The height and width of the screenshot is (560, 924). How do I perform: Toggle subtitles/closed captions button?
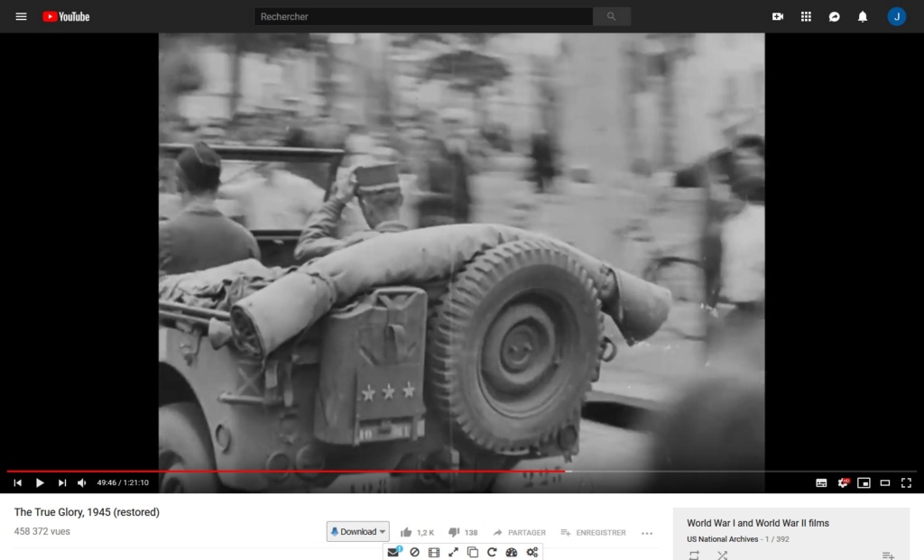[x=821, y=482]
